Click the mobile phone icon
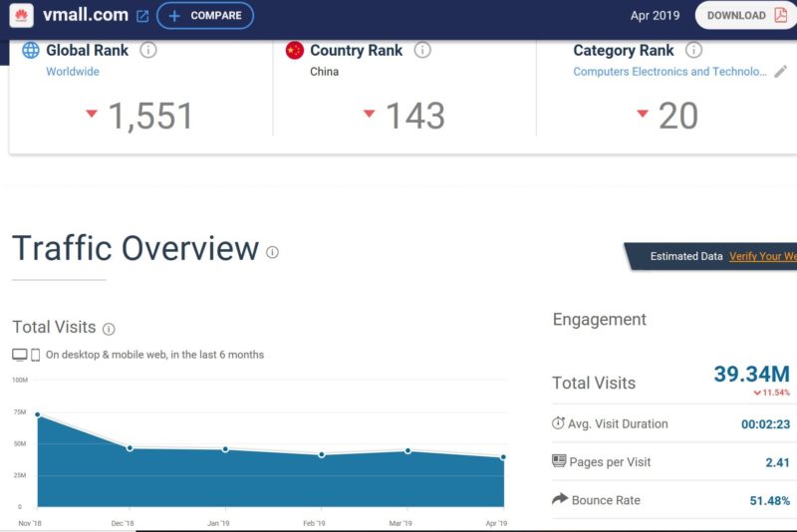This screenshot has height=532, width=797. coord(36,355)
